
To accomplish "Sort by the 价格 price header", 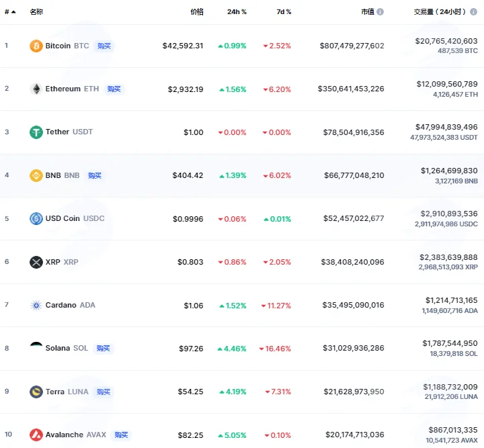I will [x=197, y=11].
